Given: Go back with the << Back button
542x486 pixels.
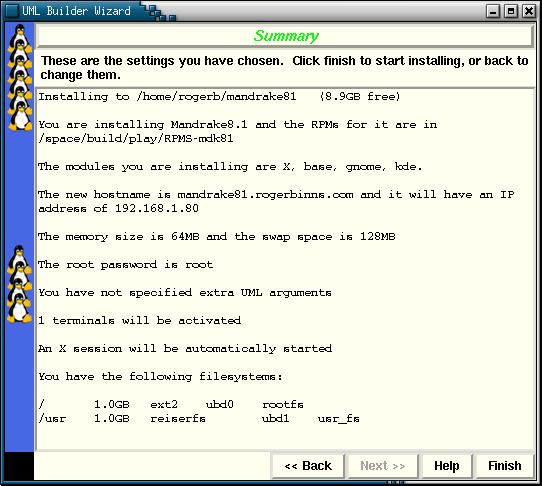Looking at the screenshot, I should [x=308, y=466].
